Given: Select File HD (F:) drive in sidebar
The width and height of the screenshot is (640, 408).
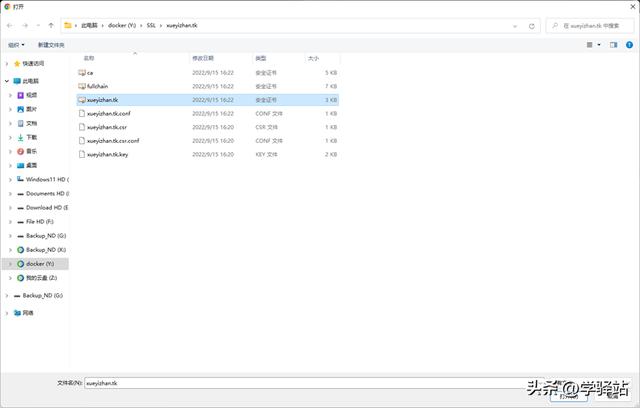Looking at the screenshot, I should pos(40,222).
